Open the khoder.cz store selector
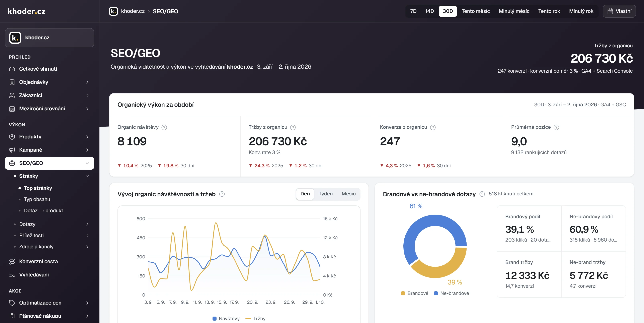644x323 pixels. click(50, 38)
